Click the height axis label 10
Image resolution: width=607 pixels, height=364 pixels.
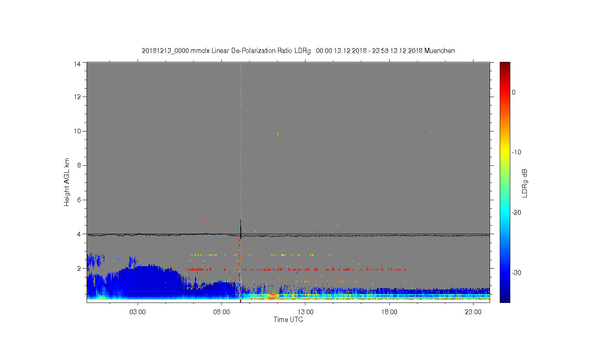[77, 131]
